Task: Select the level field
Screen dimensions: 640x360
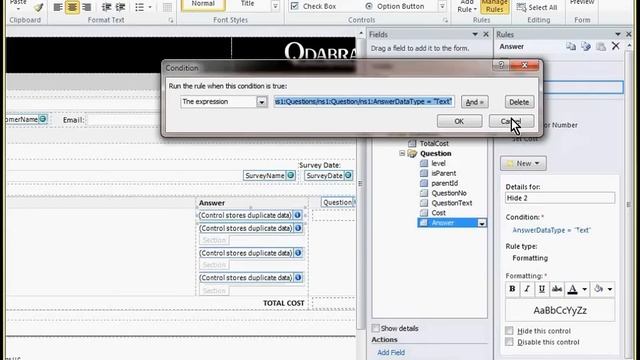Action: [x=438, y=163]
